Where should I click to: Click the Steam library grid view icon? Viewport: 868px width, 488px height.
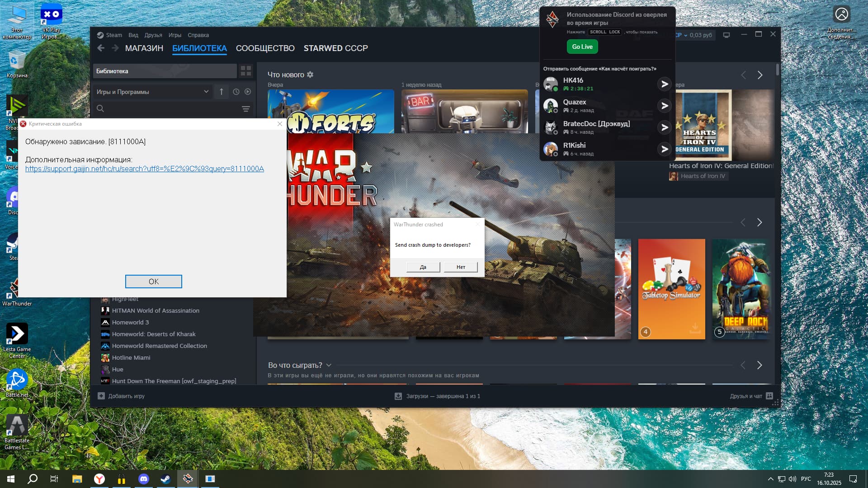[x=245, y=71]
